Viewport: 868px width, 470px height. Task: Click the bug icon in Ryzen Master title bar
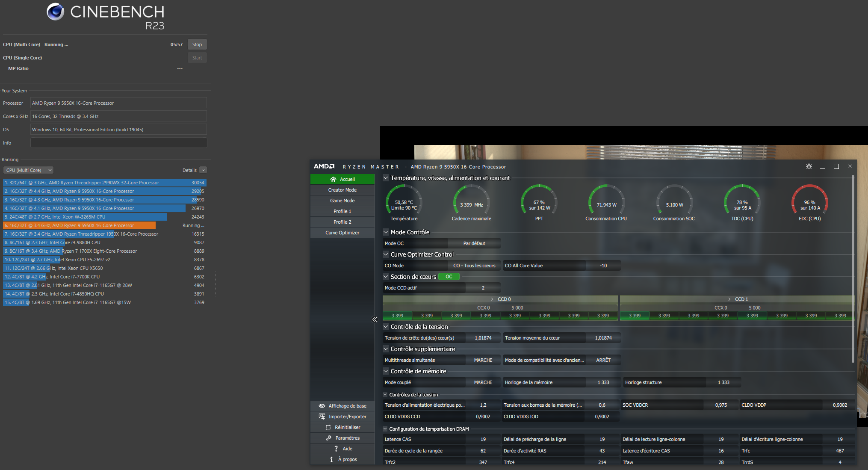click(809, 166)
